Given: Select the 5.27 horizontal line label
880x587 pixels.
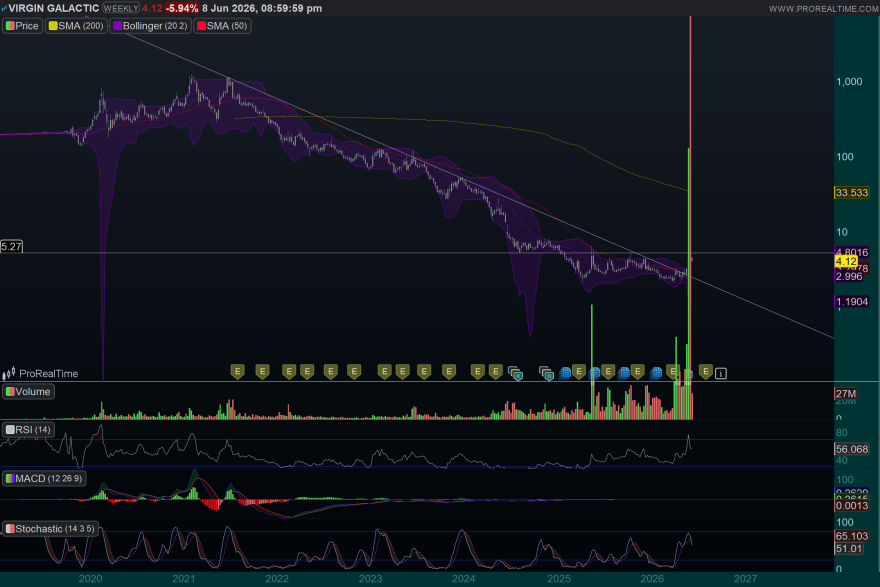Looking at the screenshot, I should click(11, 246).
